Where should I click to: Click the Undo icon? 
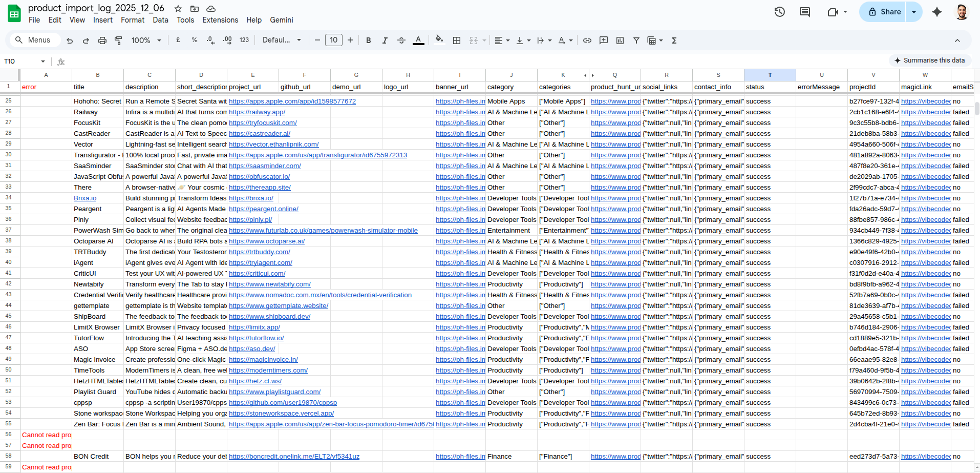tap(70, 40)
